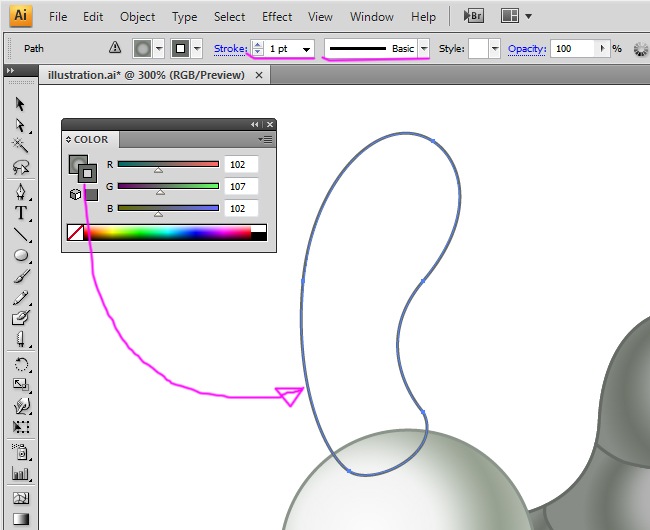Open the graphic Style dropdown

495,49
